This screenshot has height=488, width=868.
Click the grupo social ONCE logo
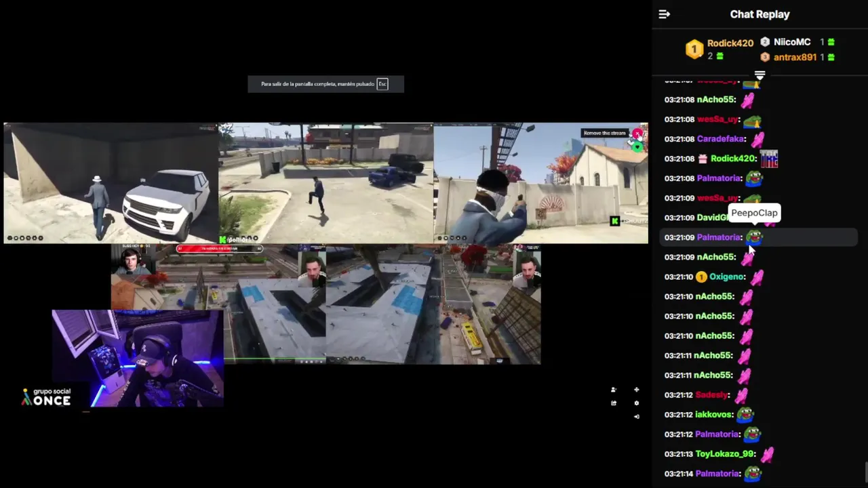45,397
